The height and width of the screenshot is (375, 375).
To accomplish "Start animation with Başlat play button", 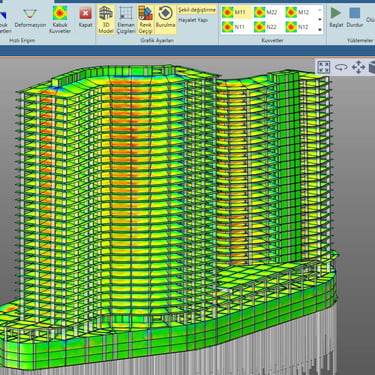I will tap(336, 17).
